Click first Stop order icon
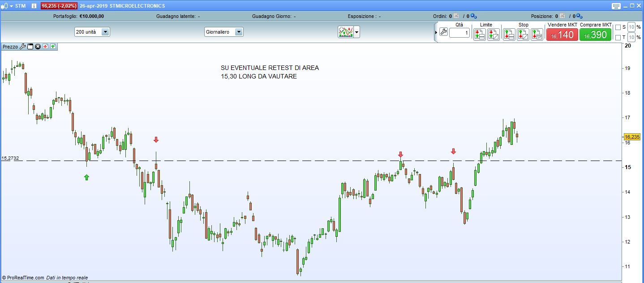 [509, 35]
